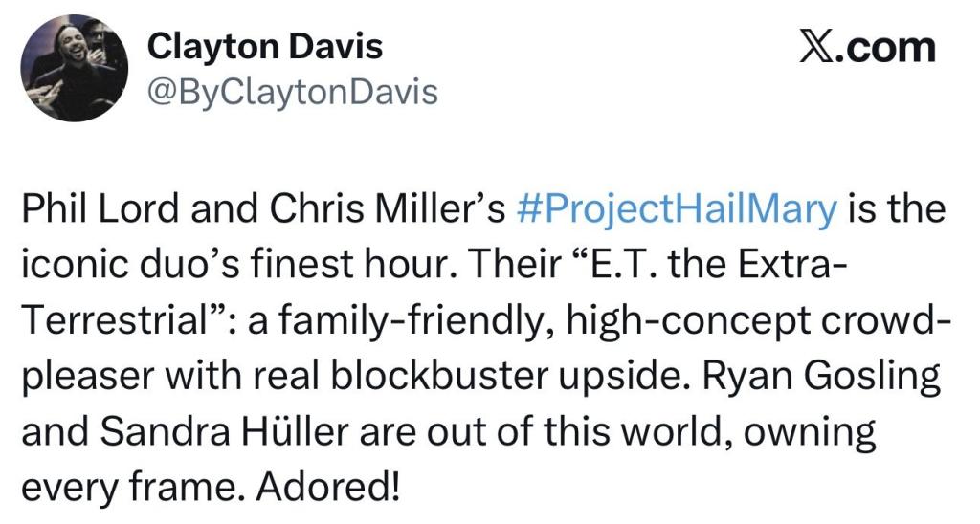
Task: Open Clayton Davis's profile avatar photo
Action: click(74, 71)
